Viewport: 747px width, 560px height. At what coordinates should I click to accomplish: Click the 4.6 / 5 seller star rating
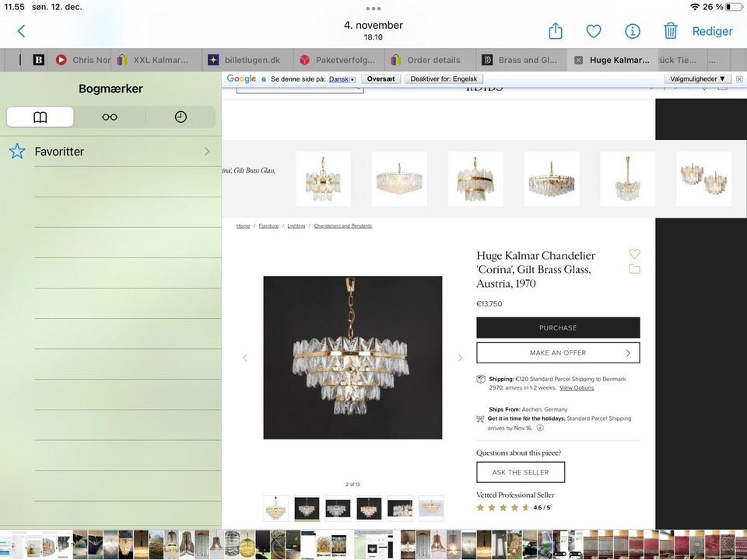[x=514, y=508]
